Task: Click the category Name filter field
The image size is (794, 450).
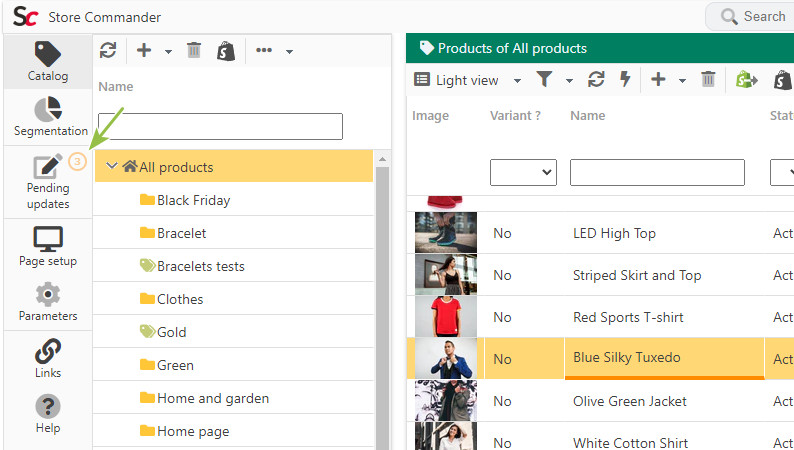Action: pyautogui.click(x=220, y=127)
